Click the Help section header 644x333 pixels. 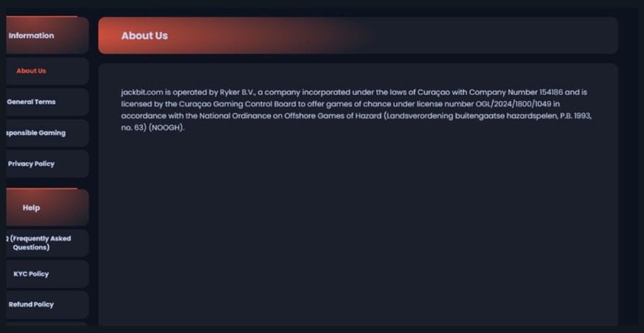[32, 208]
